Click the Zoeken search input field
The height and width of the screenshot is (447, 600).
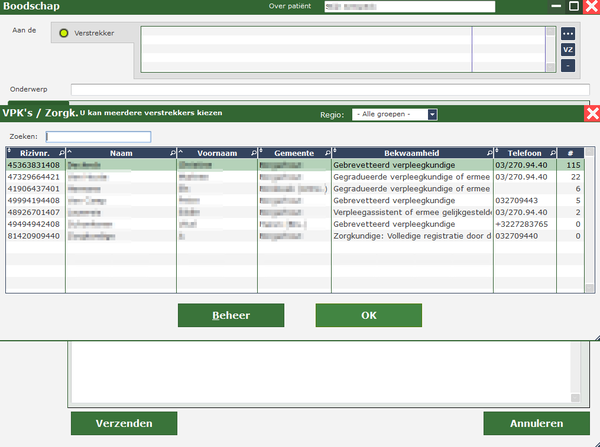tap(99, 137)
